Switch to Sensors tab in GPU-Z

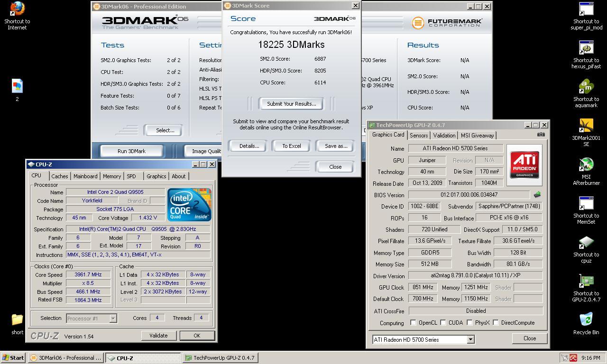[x=419, y=136]
